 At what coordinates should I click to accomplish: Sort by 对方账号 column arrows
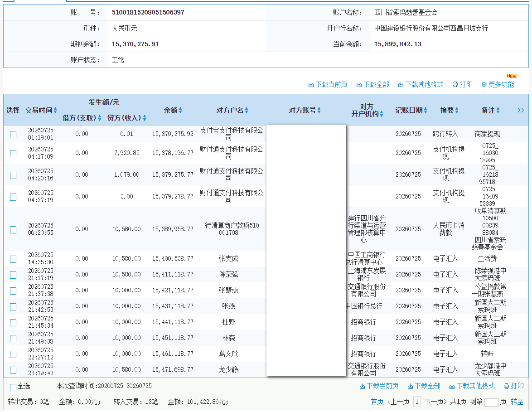[x=319, y=110]
